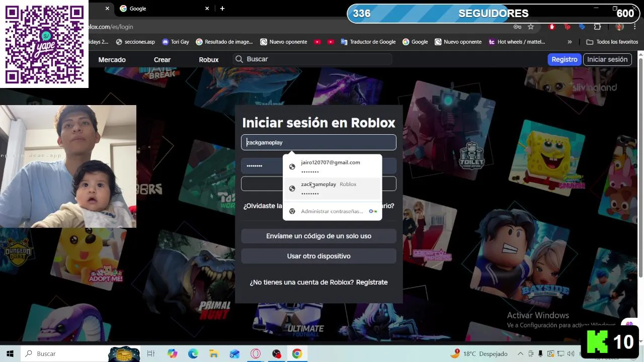
Task: Open Task View on the taskbar
Action: pos(150,353)
